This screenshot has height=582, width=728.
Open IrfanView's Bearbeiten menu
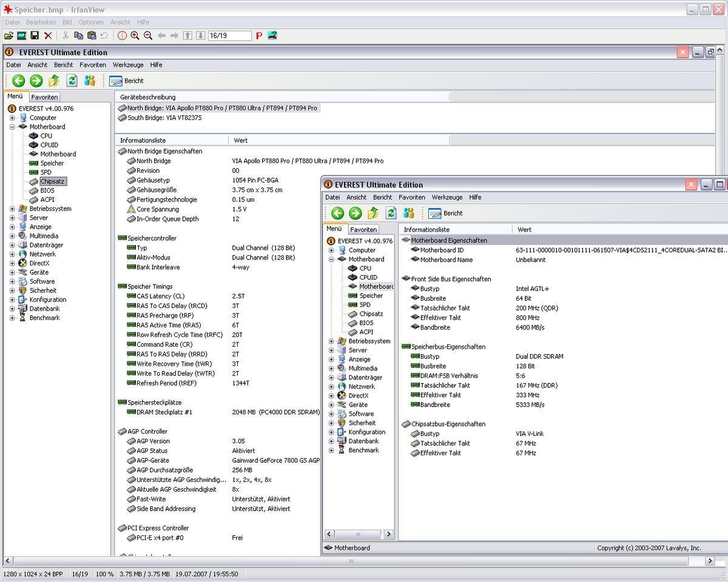41,22
